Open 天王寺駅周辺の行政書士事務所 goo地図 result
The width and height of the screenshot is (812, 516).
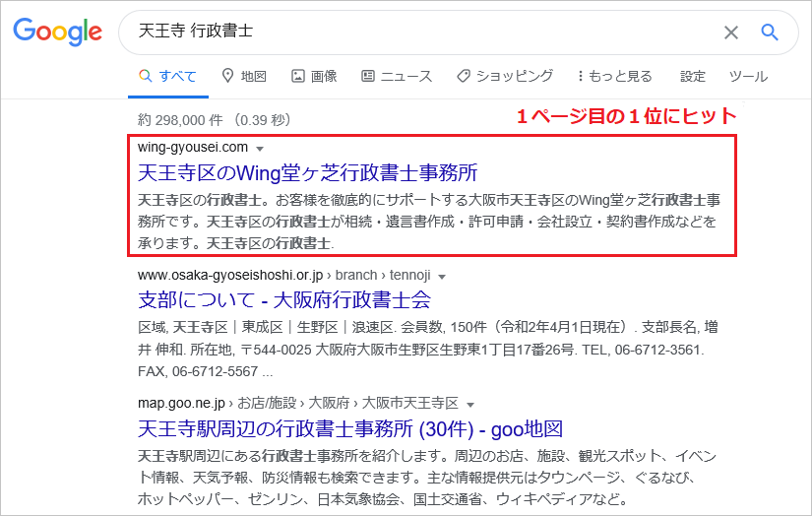350,428
